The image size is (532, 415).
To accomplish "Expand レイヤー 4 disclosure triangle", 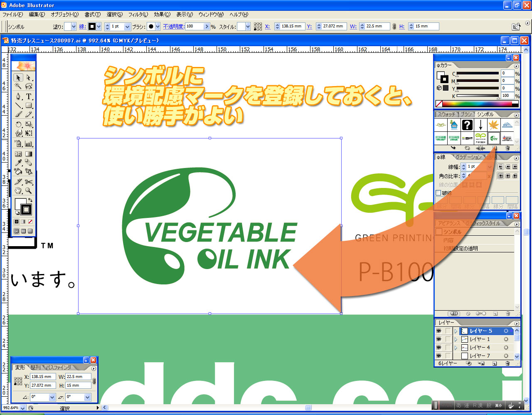I will [x=456, y=348].
